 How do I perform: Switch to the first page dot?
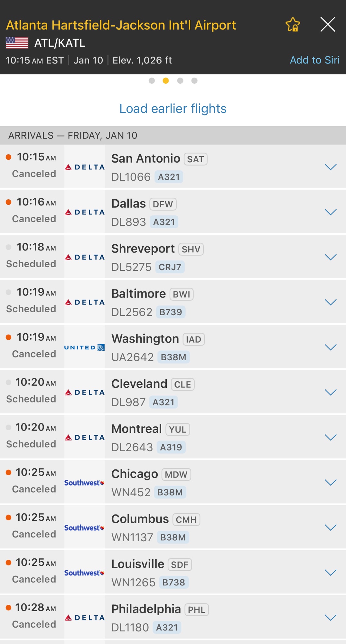(152, 80)
